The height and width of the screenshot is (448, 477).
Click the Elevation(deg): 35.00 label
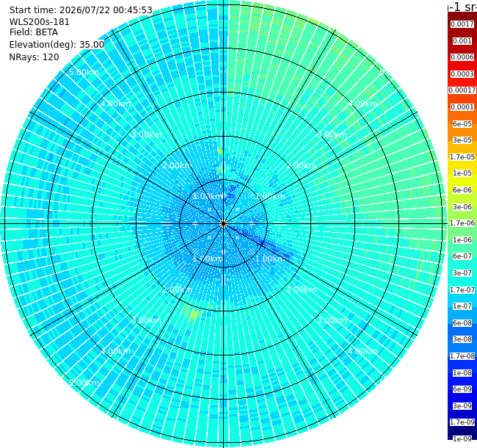[57, 45]
